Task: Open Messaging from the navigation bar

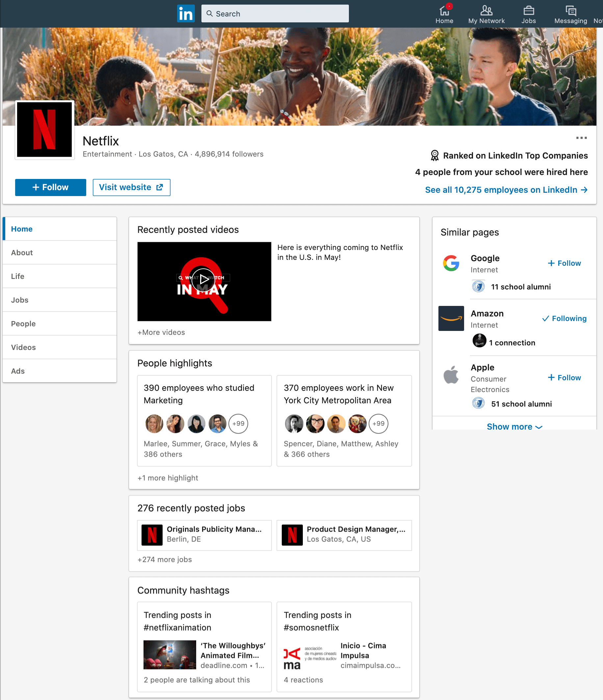Action: (x=570, y=13)
